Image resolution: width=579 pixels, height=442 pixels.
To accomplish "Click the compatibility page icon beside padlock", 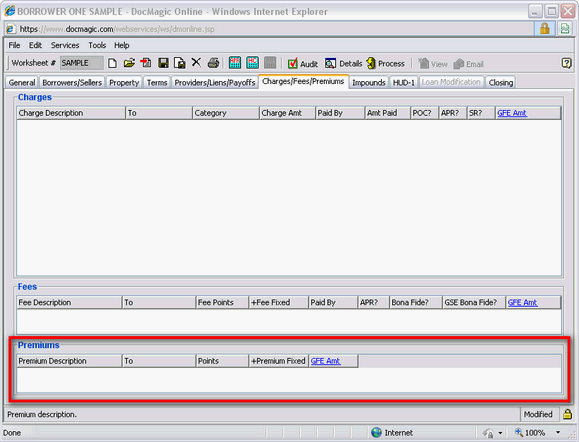I will 565,28.
